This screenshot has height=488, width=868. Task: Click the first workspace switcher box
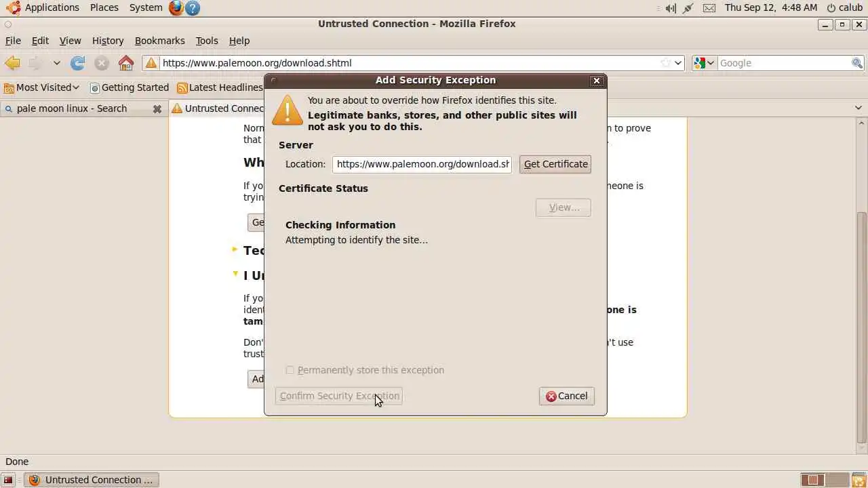[x=812, y=480]
